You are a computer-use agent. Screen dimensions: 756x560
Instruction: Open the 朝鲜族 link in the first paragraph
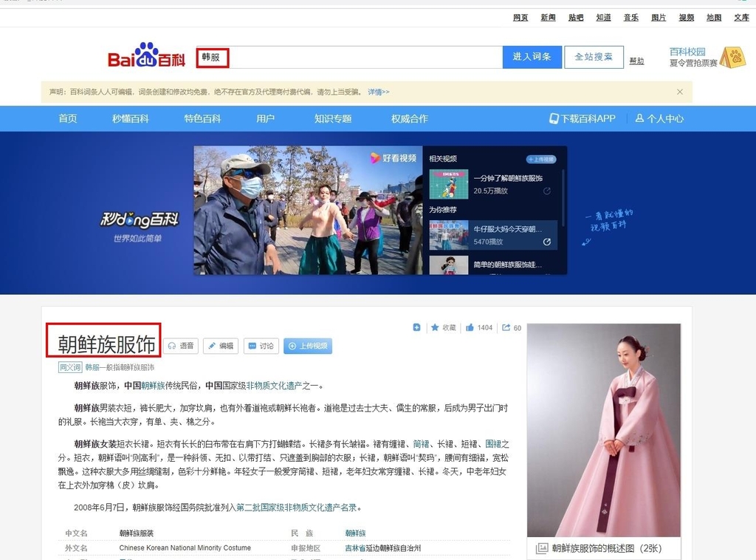[x=153, y=386]
